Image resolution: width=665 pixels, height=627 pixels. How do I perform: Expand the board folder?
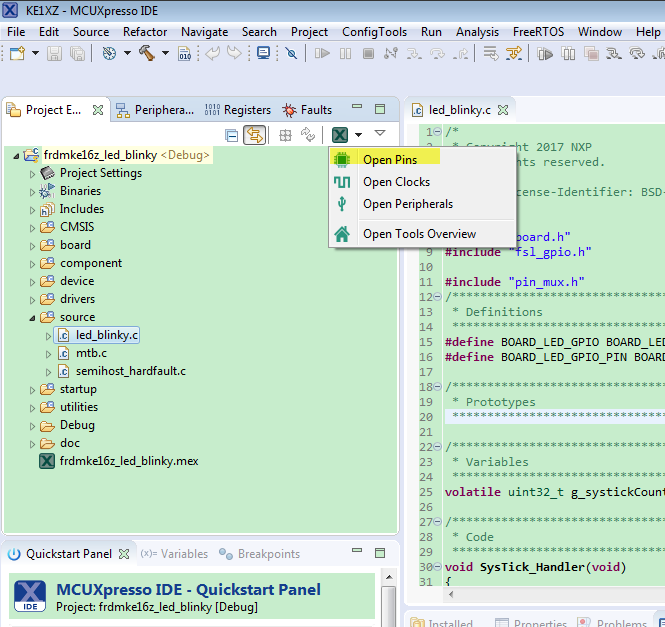click(x=32, y=246)
